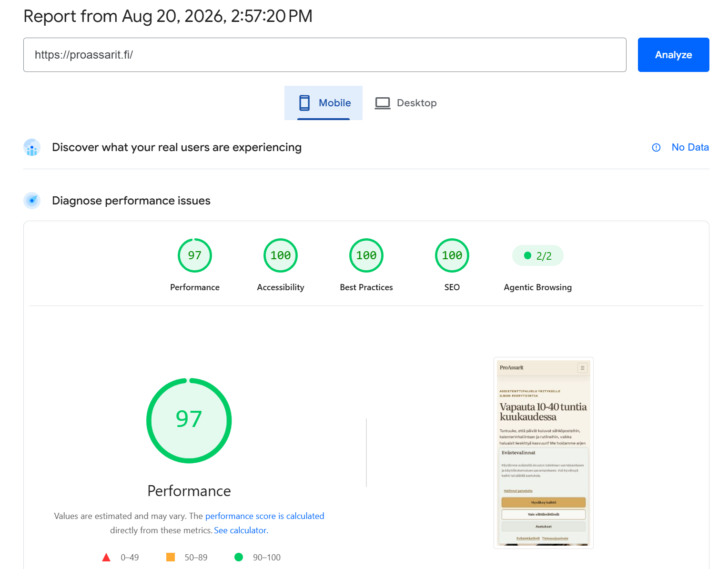Click the Diagnose performance issues heading

point(131,201)
